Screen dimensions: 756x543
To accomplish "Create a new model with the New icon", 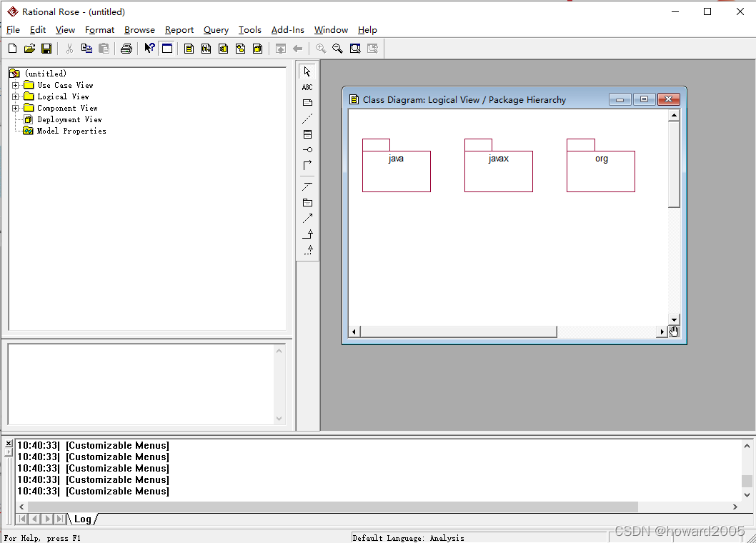I will point(13,48).
